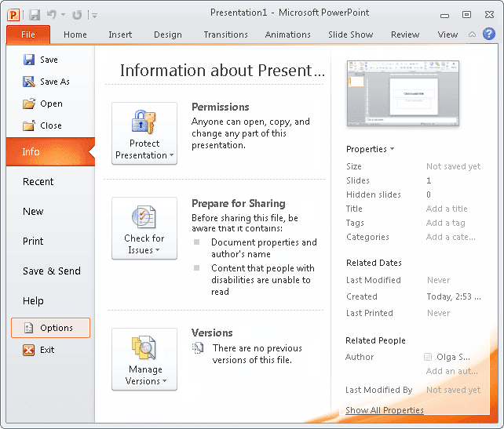Open Undo history dropdown arrow

pyautogui.click(x=64, y=14)
